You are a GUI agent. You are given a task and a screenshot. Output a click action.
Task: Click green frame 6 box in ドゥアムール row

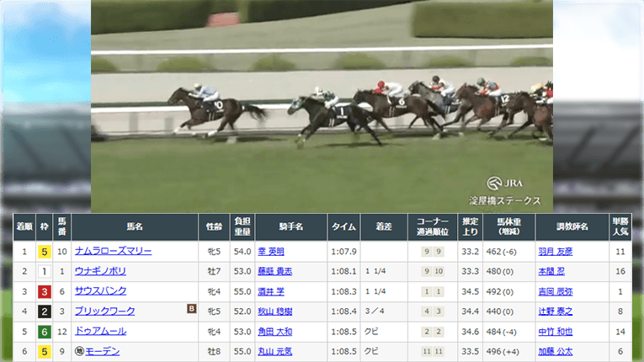pyautogui.click(x=45, y=332)
